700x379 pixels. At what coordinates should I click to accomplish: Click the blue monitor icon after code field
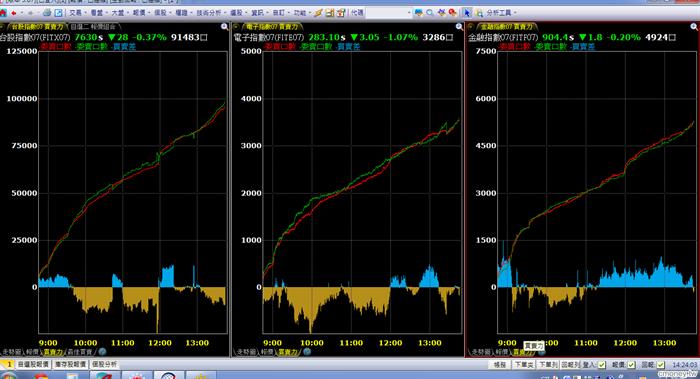(419, 13)
